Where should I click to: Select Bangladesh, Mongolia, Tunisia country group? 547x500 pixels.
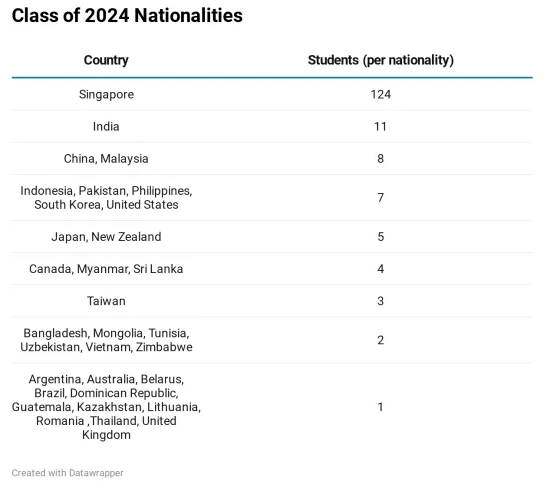pyautogui.click(x=106, y=340)
